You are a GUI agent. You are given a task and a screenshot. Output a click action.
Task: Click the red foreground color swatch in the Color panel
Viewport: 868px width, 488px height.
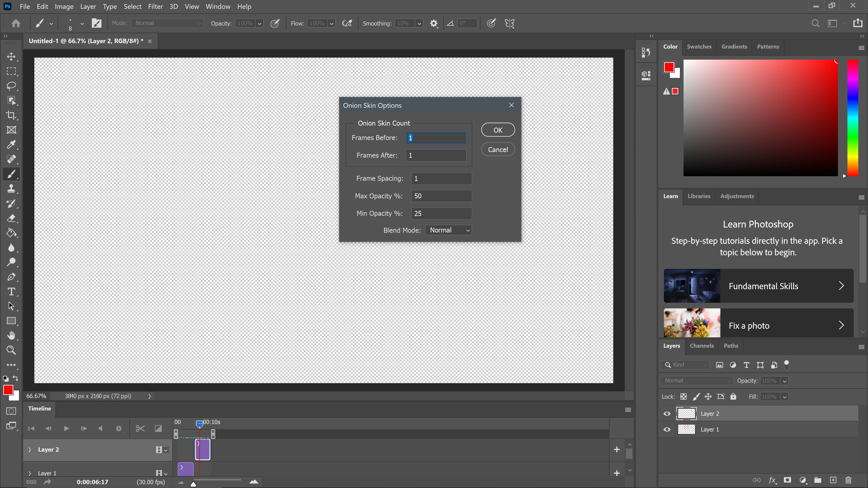tap(669, 67)
